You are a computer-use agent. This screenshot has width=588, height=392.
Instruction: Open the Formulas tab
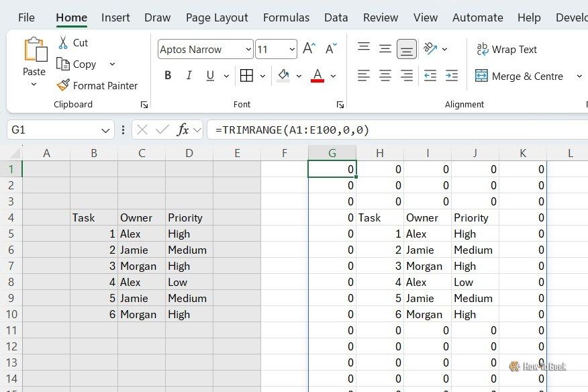pos(286,17)
